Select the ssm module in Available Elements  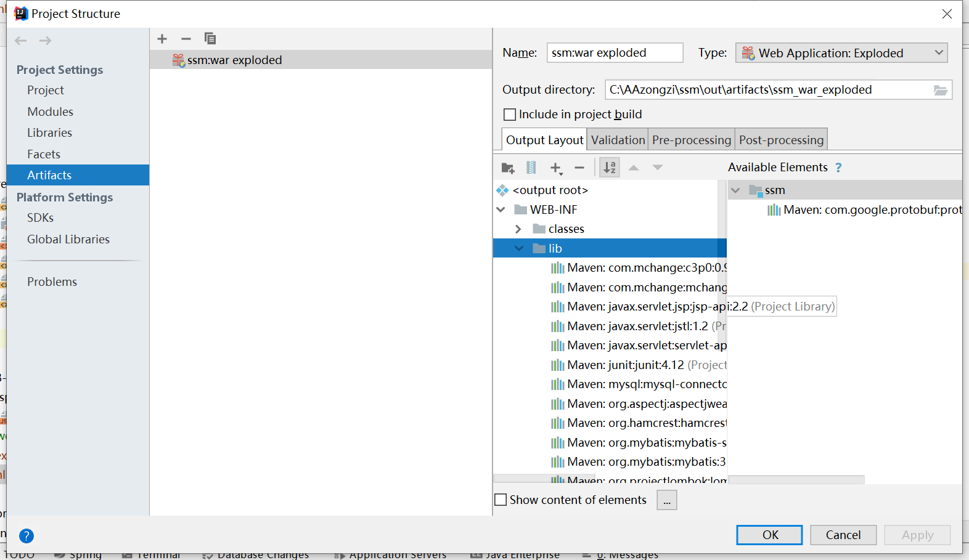coord(775,190)
